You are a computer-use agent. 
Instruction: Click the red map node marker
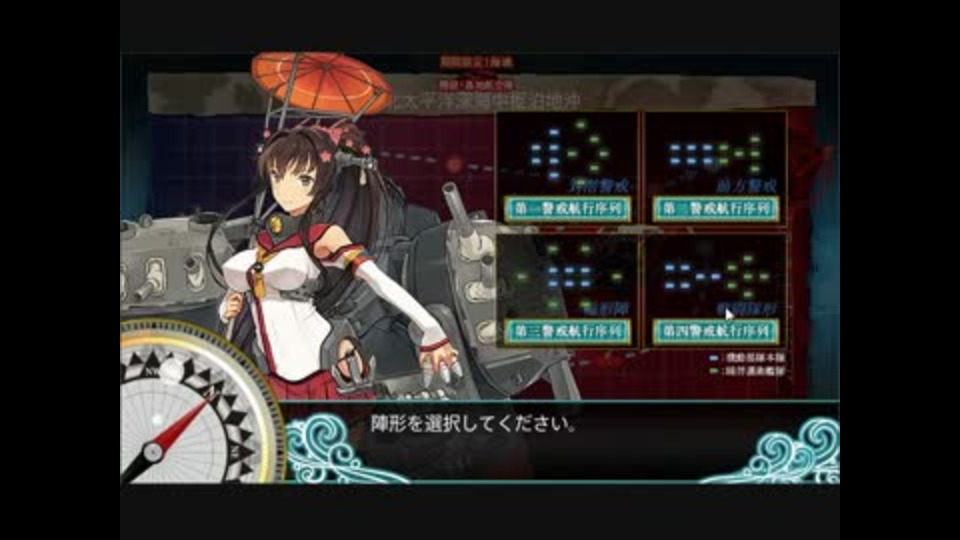pos(454,165)
